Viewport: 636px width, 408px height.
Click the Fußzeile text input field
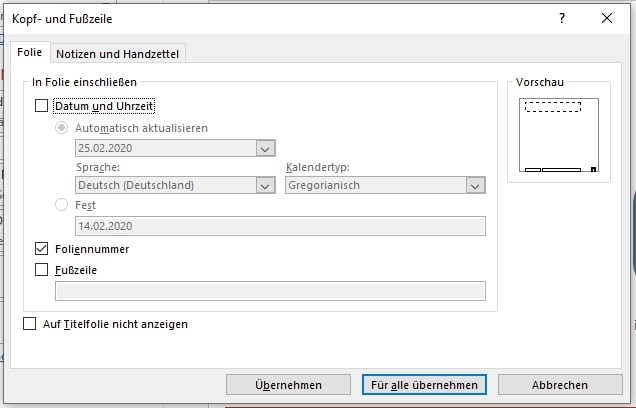[270, 291]
